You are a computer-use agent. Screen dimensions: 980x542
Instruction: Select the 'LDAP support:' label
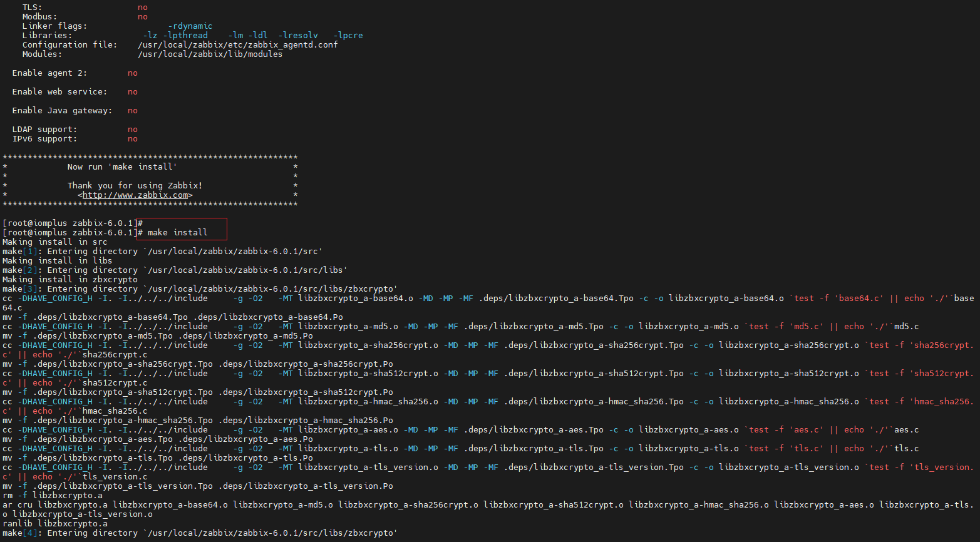pos(44,130)
